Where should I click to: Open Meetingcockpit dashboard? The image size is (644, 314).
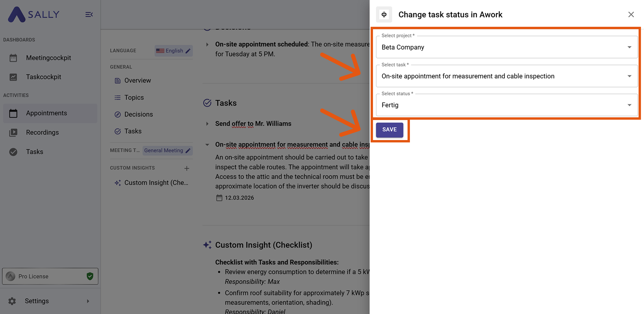point(48,58)
